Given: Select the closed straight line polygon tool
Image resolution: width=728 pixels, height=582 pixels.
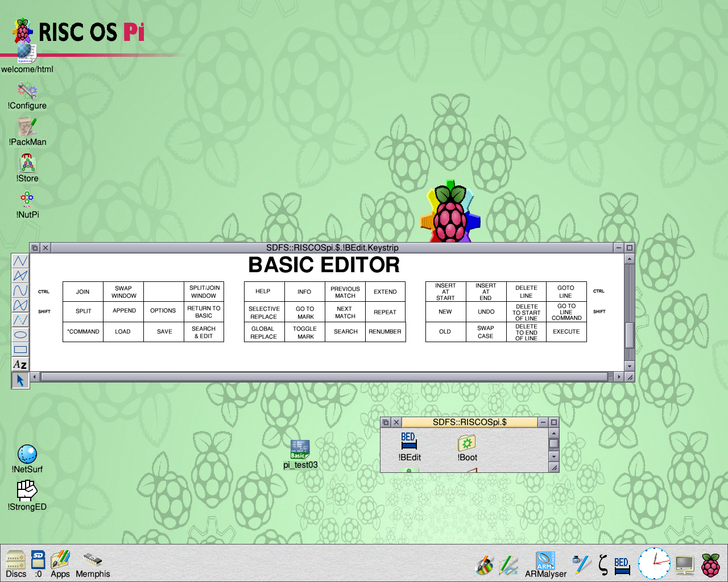Looking at the screenshot, I should (20, 276).
